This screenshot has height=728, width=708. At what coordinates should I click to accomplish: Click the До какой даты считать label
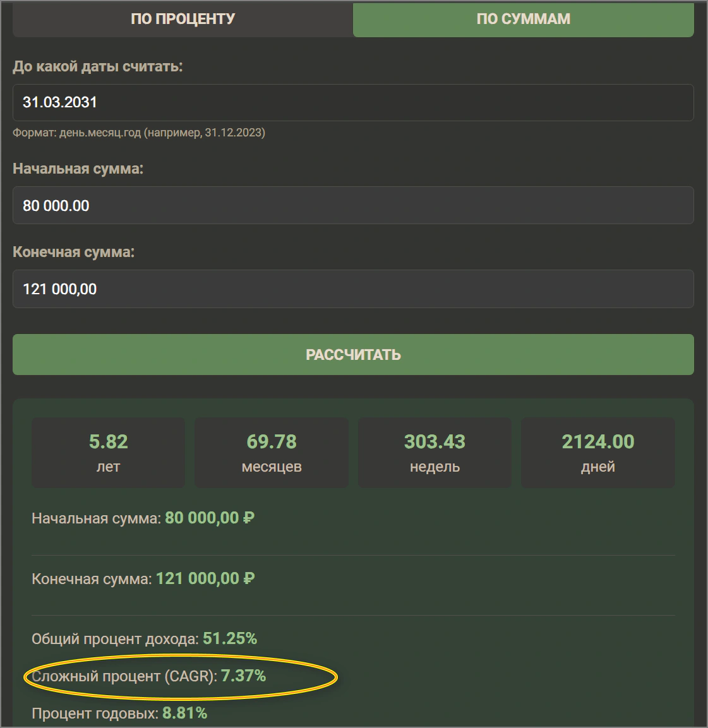pyautogui.click(x=97, y=66)
